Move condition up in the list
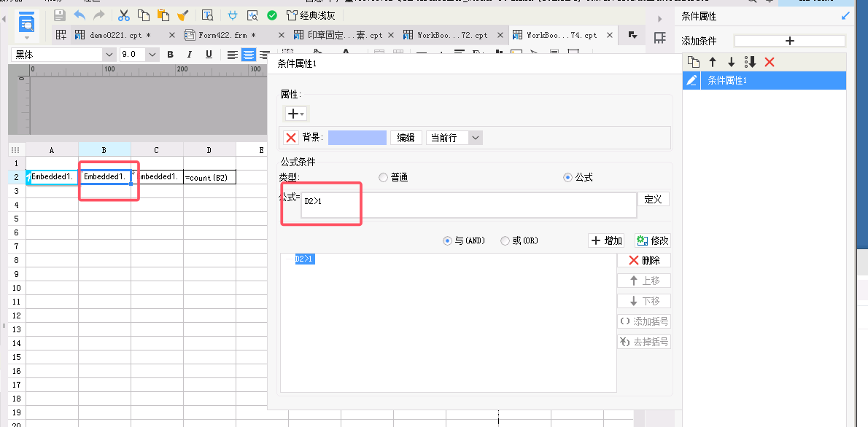 (713, 62)
